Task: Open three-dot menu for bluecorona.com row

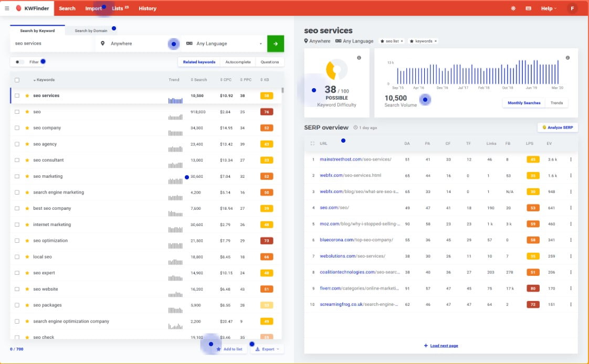Action: (x=571, y=240)
